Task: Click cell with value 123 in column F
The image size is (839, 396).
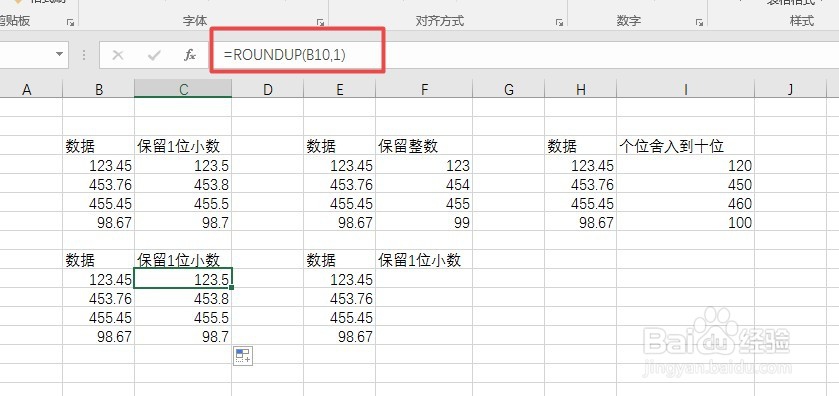Action: [424, 165]
